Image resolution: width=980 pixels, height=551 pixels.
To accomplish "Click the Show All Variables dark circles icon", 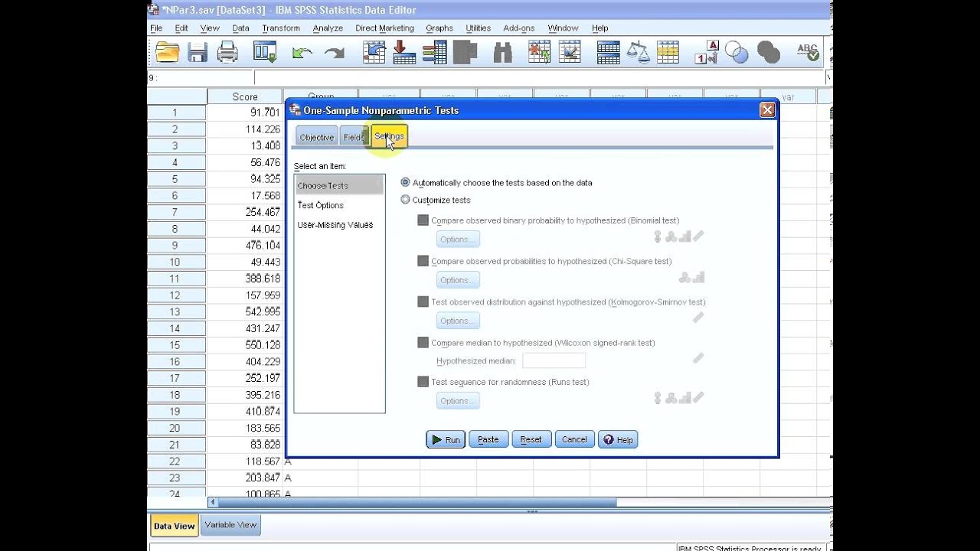I will [768, 53].
